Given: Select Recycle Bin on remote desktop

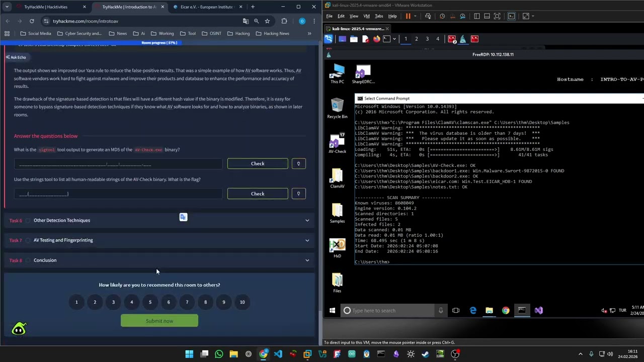Looking at the screenshot, I should tap(337, 109).
